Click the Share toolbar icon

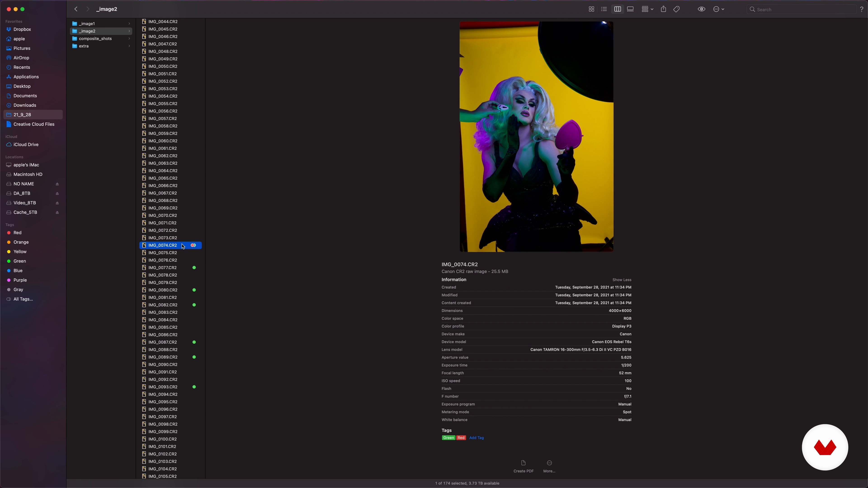[x=663, y=9]
